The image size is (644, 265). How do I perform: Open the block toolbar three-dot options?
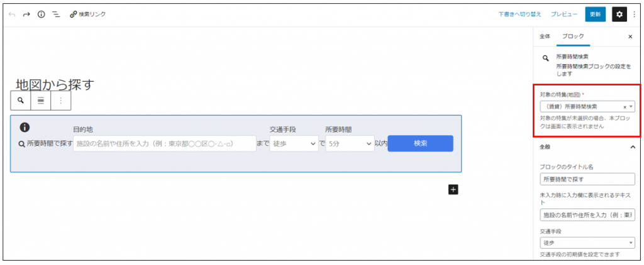pyautogui.click(x=60, y=100)
